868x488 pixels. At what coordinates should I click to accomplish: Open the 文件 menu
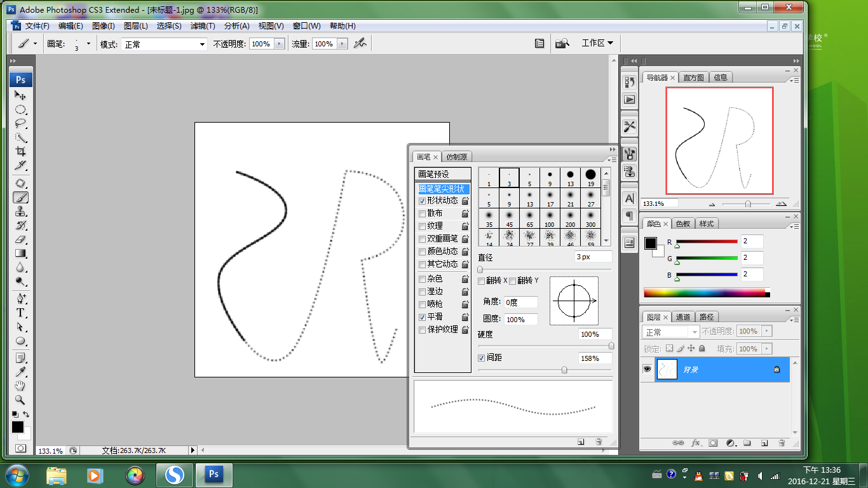pyautogui.click(x=37, y=26)
